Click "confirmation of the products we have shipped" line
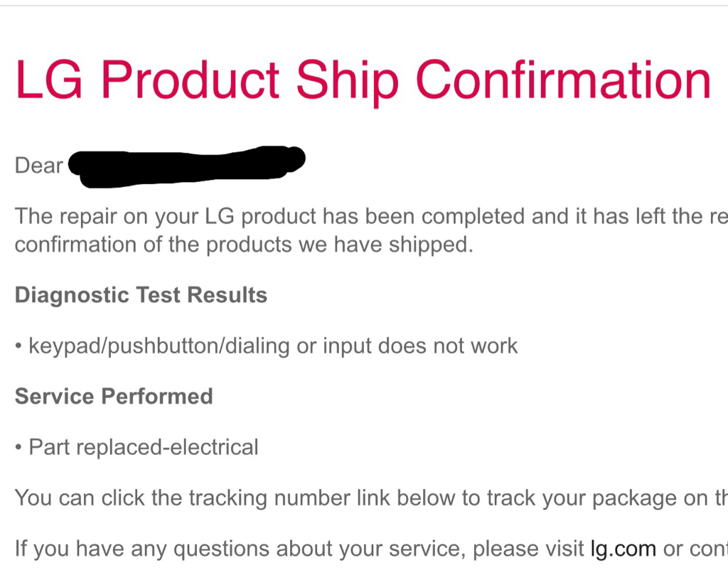The image size is (728, 585). [243, 245]
